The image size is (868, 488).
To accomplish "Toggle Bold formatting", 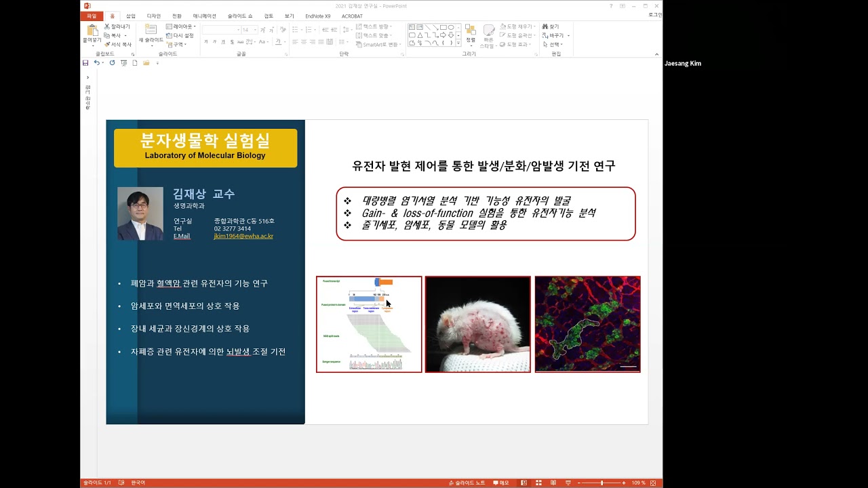I will 206,42.
